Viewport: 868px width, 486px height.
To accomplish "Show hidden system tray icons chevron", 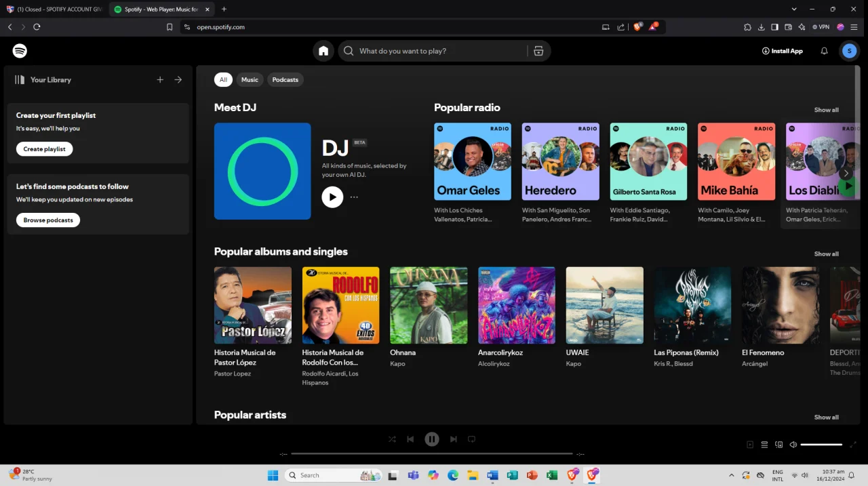I will point(731,475).
